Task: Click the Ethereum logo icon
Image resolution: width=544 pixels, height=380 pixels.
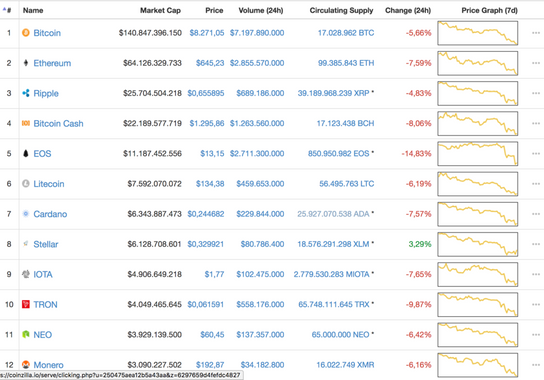Action: point(26,63)
